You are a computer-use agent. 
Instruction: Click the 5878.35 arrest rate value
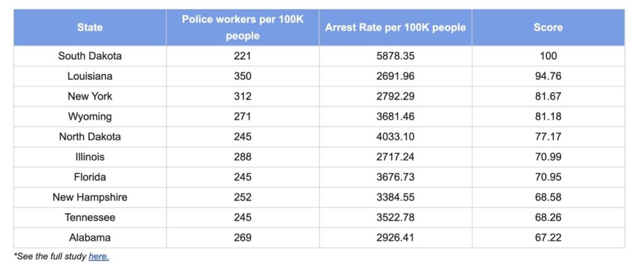click(395, 56)
